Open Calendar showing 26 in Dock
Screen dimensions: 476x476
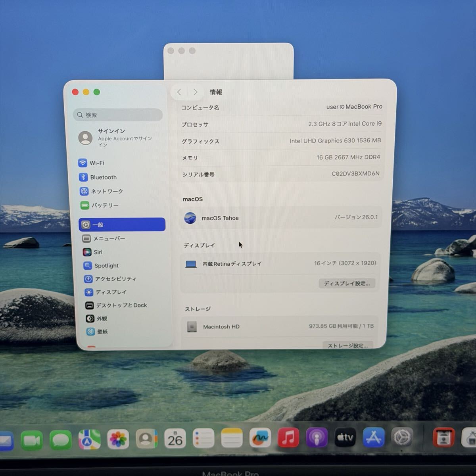coord(175,439)
